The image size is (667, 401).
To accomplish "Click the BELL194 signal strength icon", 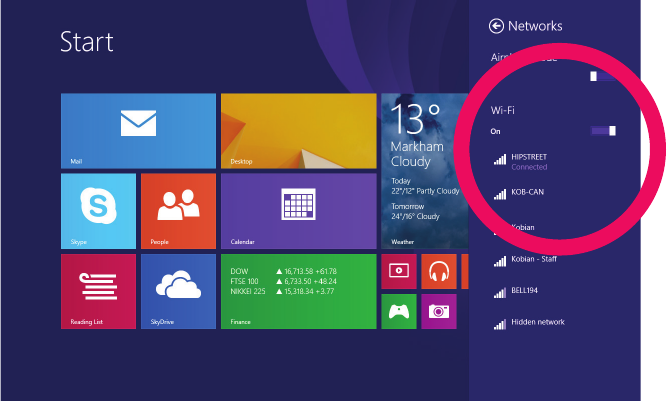I will tap(500, 293).
